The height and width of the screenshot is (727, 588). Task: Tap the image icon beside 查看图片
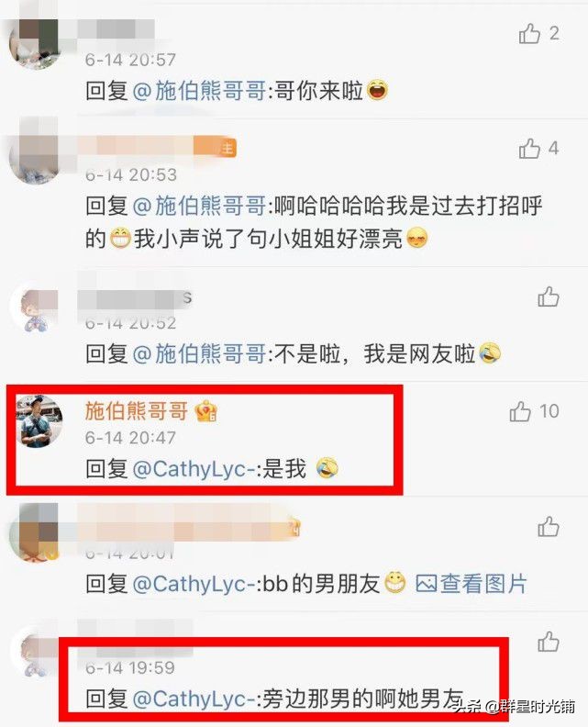pos(426,584)
